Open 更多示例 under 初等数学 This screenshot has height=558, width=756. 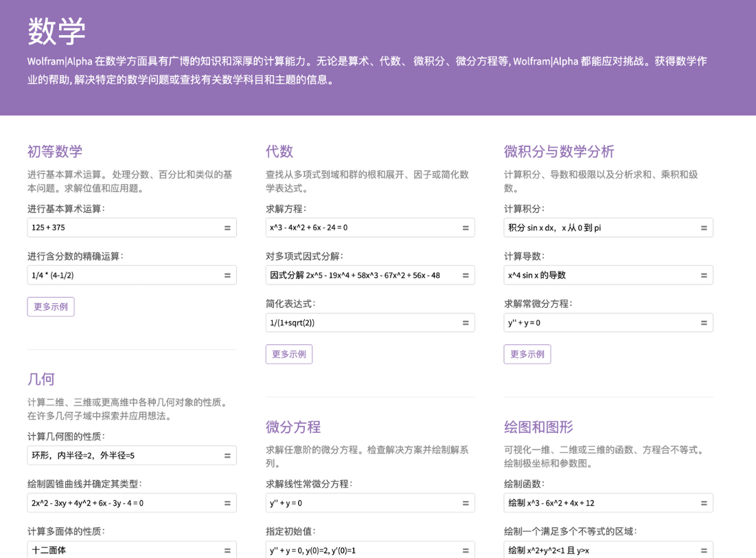51,306
